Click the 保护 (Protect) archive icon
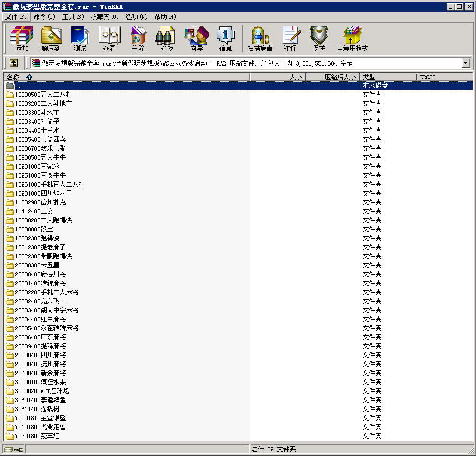Image resolution: width=476 pixels, height=456 pixels. point(319,39)
